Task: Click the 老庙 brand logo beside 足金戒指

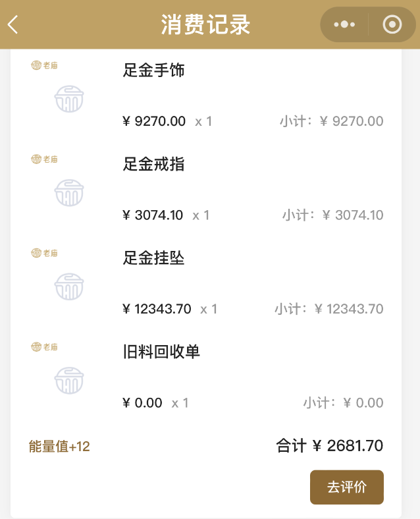Action: [x=45, y=159]
